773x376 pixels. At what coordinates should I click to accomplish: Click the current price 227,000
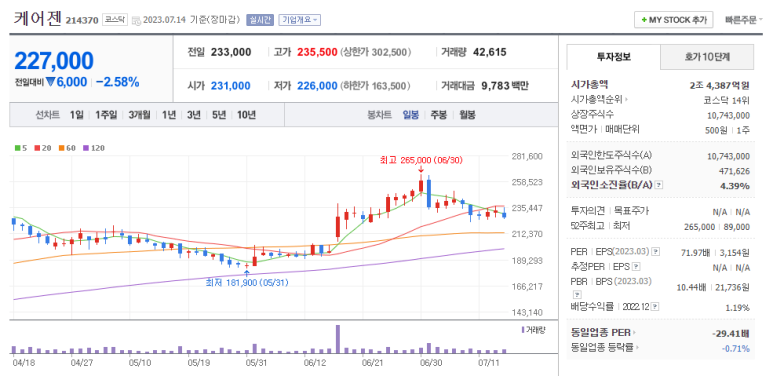point(54,61)
